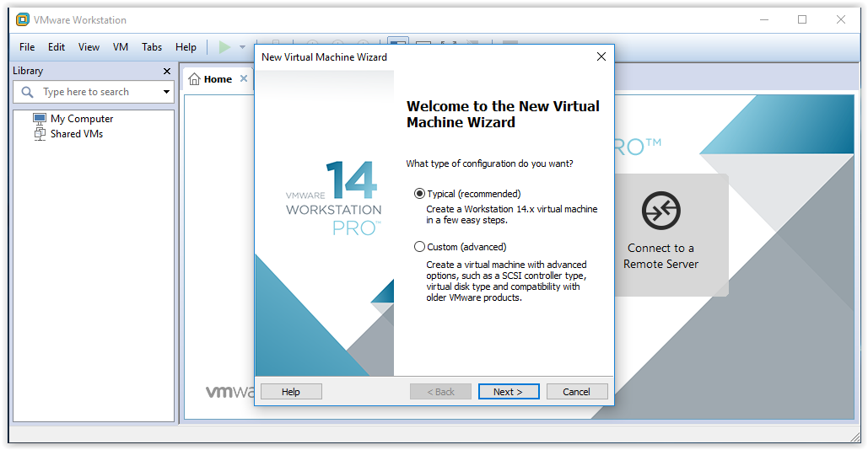Close the New Virtual Machine Wizard dialog

(x=601, y=56)
